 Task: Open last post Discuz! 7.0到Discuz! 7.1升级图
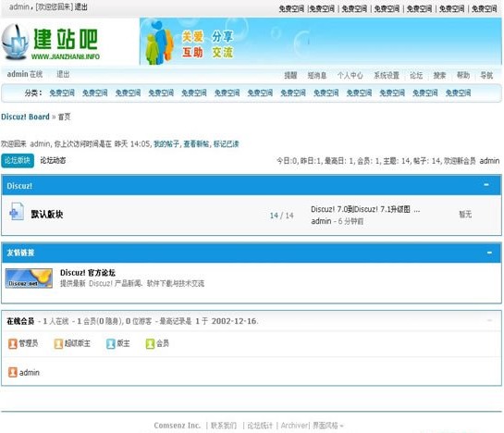point(365,209)
